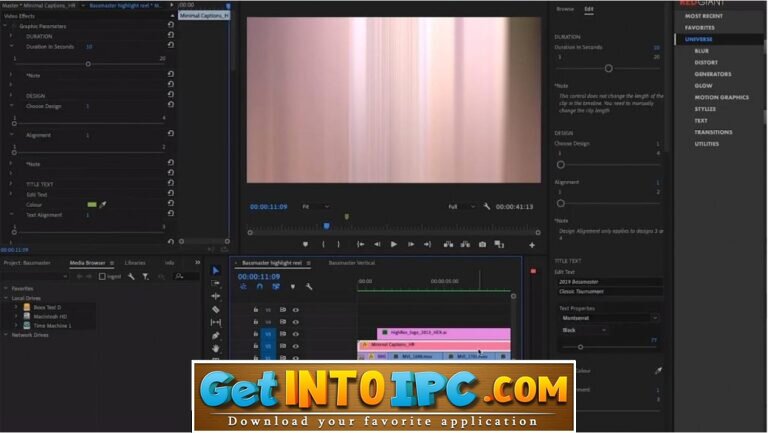Viewport: 768px width, 433px height.
Task: Toggle nest sequence insert mode icon
Action: pyautogui.click(x=243, y=287)
